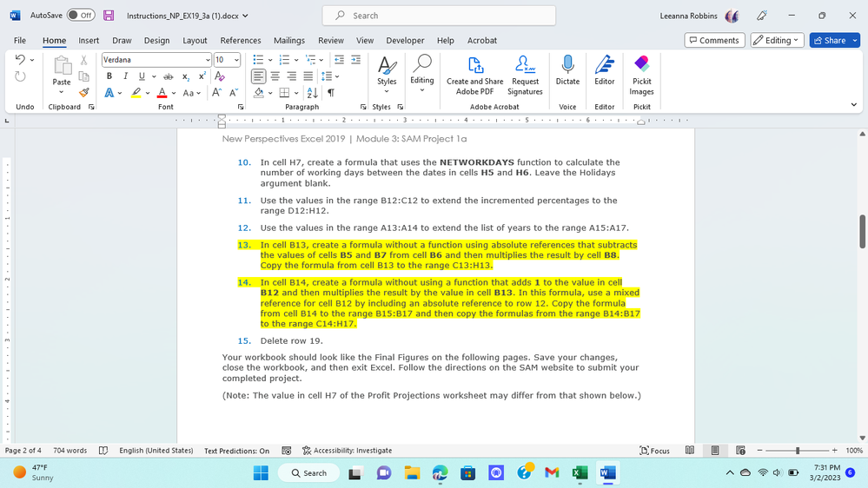
Task: Undo the last action
Action: [x=20, y=59]
